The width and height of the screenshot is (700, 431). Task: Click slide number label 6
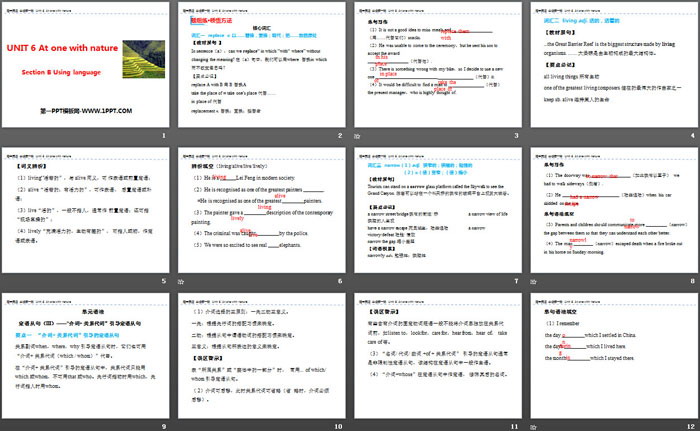[340, 281]
